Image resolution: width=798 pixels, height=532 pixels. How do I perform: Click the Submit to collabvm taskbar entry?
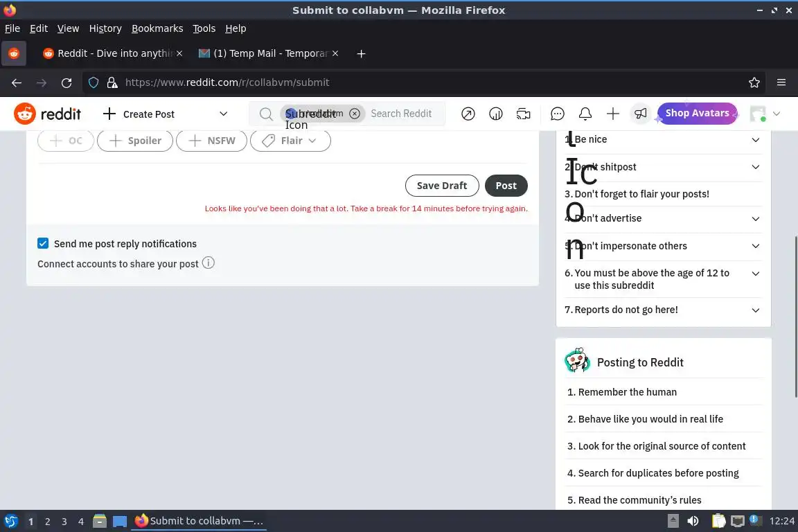pos(199,521)
